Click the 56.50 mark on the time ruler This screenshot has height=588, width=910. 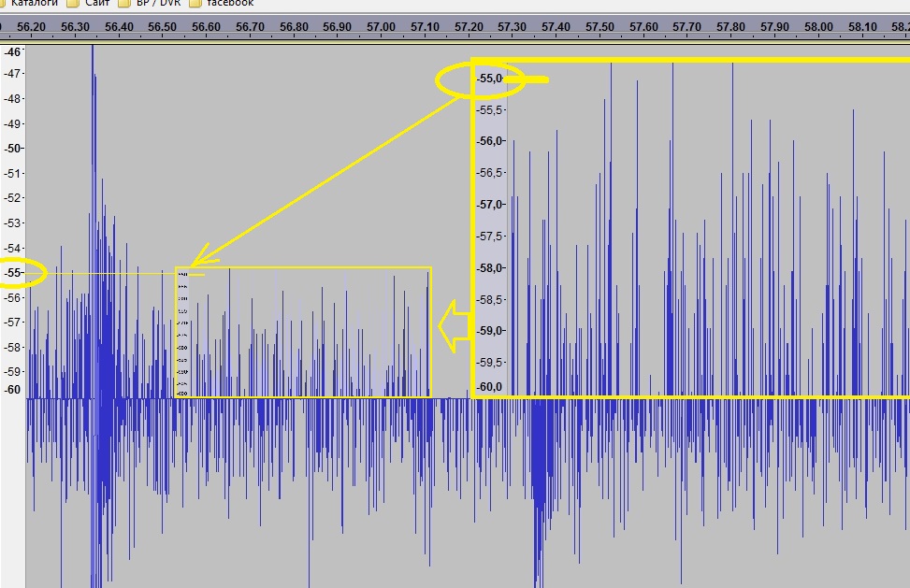(162, 27)
